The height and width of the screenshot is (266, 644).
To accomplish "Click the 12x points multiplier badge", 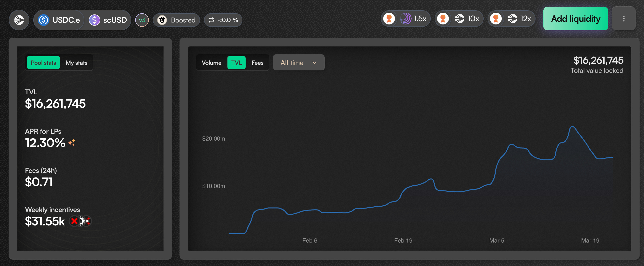I will tap(512, 19).
